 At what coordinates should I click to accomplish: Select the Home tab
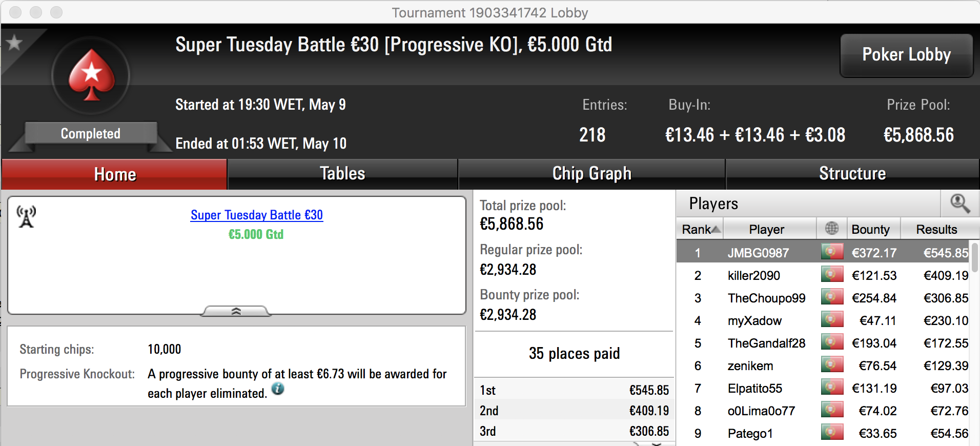click(x=114, y=174)
